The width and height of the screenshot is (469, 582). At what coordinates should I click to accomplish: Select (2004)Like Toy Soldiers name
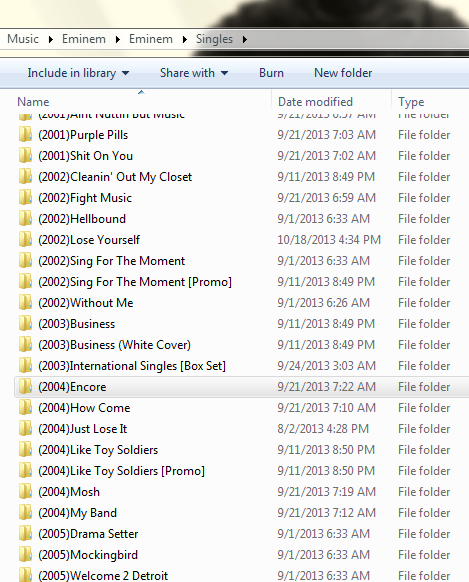point(98,449)
